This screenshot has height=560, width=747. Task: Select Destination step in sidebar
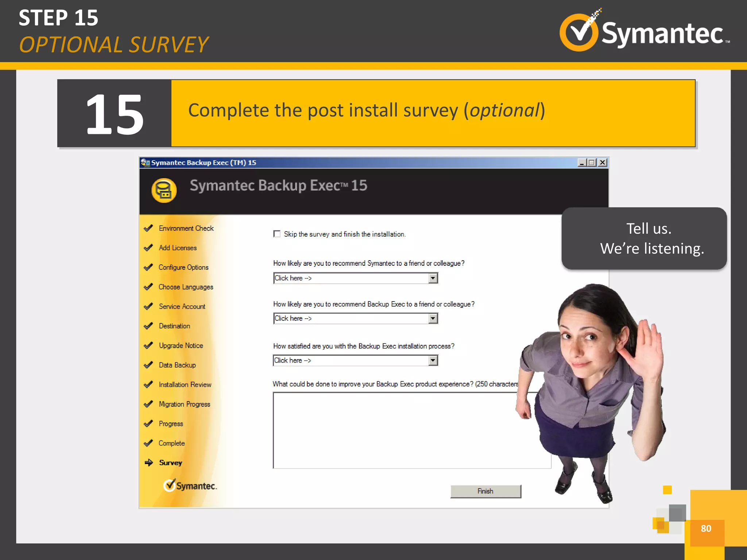click(174, 326)
